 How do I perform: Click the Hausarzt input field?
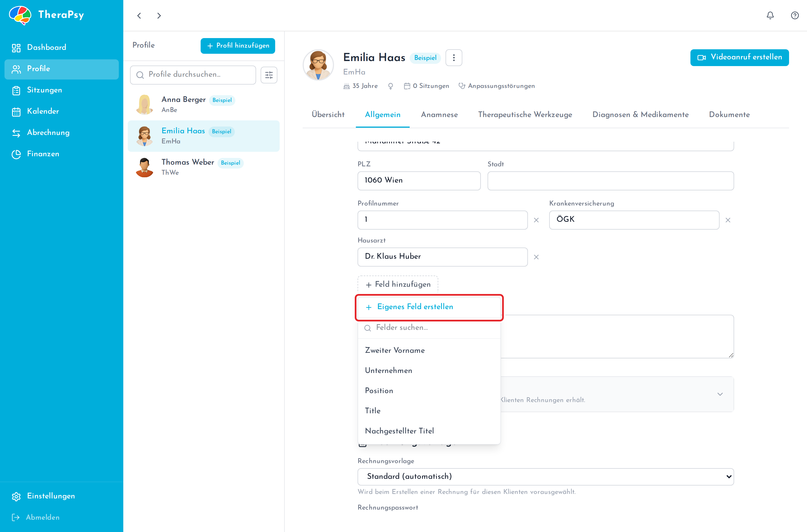point(442,257)
